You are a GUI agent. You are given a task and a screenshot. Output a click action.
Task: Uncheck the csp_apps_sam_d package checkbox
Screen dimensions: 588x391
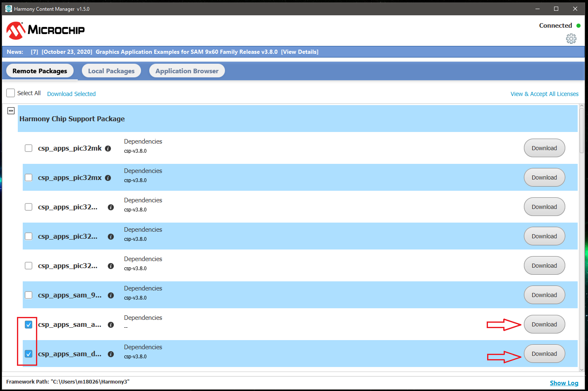coord(29,354)
